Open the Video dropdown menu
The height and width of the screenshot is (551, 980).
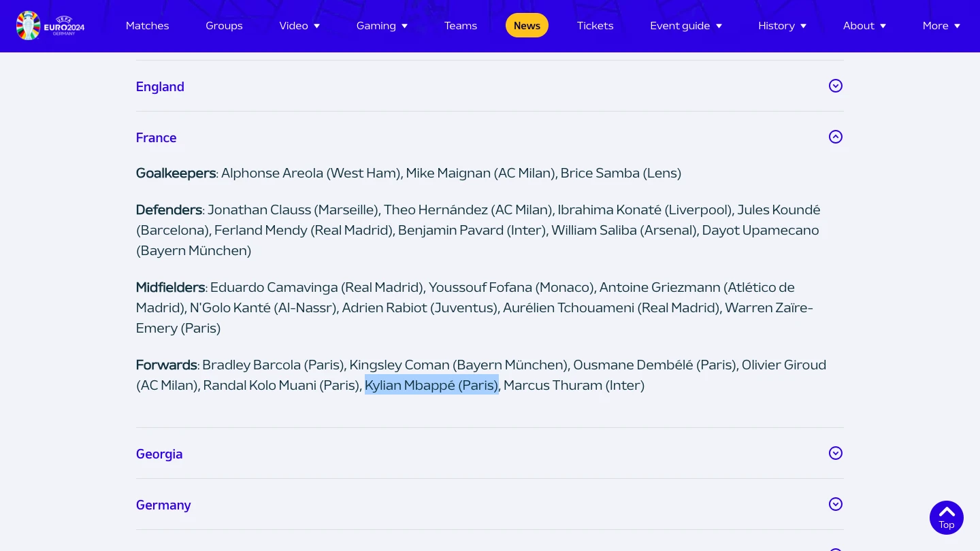(x=299, y=26)
